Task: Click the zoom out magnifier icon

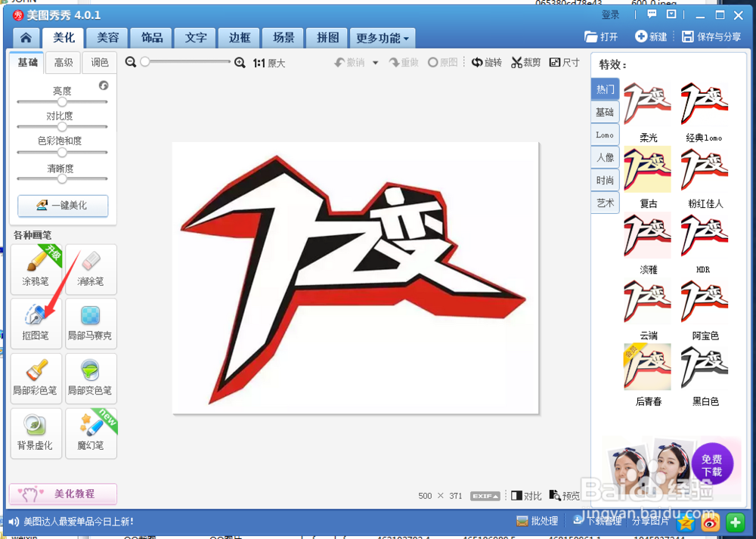Action: point(130,62)
